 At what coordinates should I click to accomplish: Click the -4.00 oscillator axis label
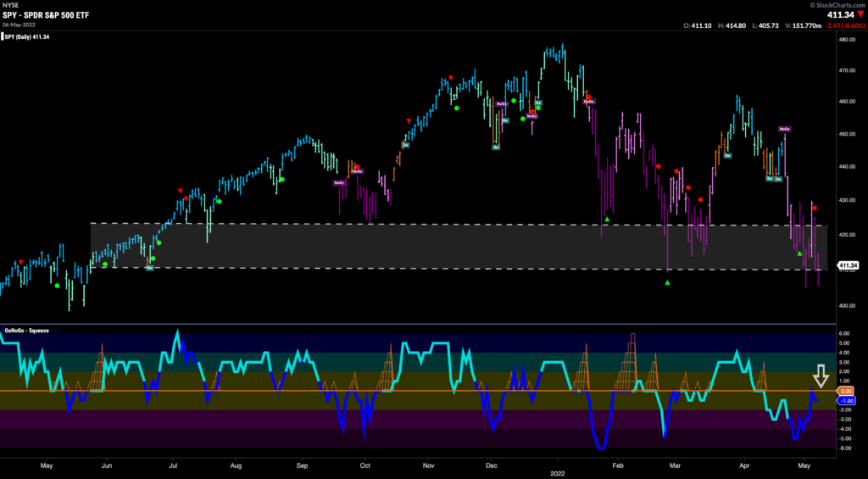[845, 429]
